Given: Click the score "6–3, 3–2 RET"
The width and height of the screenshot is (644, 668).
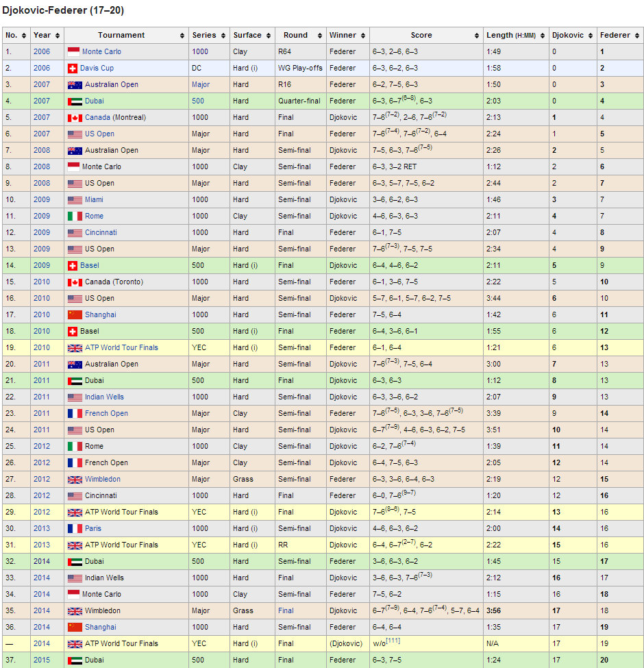Looking at the screenshot, I should 395,167.
